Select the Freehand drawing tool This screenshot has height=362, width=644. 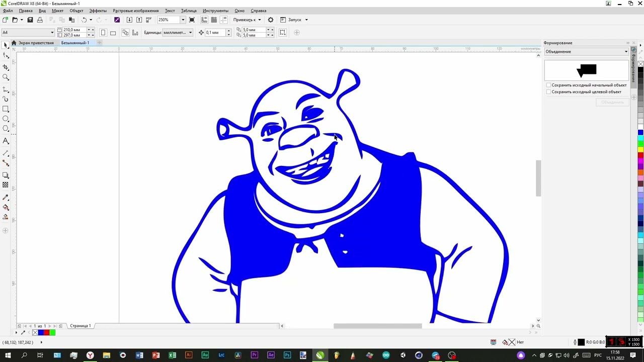6,89
